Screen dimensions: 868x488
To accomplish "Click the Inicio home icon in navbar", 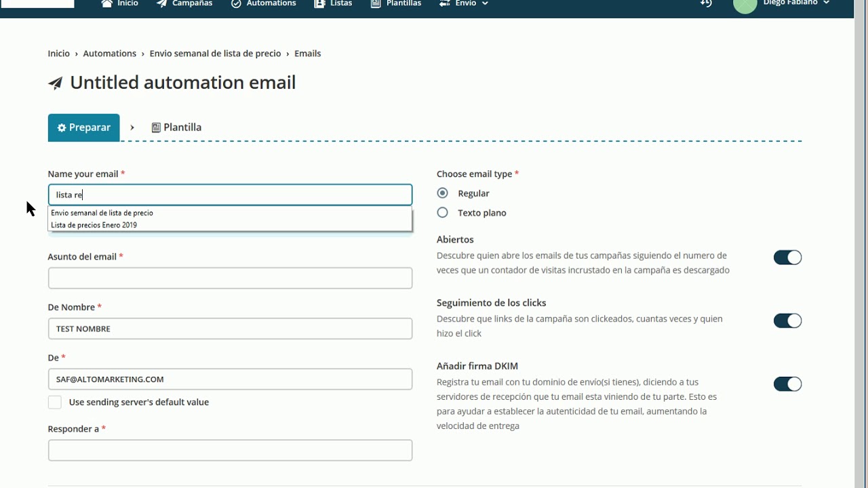I will (106, 3).
